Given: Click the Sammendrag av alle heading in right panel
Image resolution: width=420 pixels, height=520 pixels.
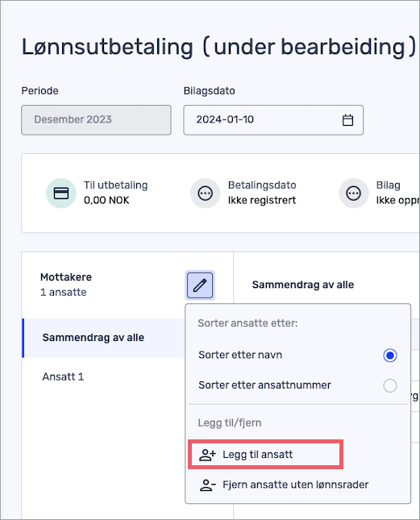Looking at the screenshot, I should (303, 285).
